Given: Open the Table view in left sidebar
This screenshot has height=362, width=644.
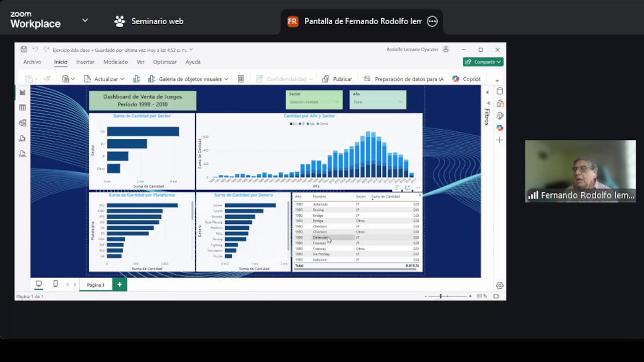Looking at the screenshot, I should click(23, 108).
